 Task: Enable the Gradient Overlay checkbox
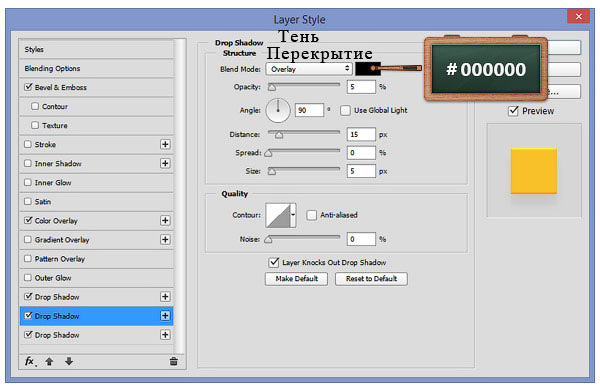click(x=28, y=240)
